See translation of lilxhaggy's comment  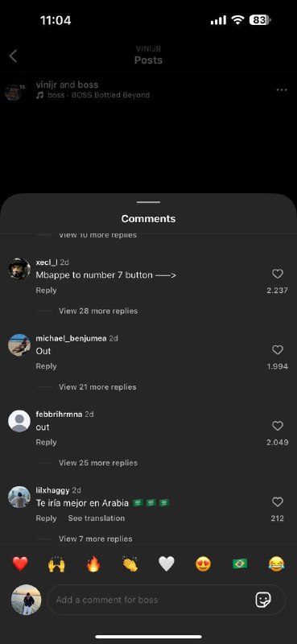(x=96, y=518)
